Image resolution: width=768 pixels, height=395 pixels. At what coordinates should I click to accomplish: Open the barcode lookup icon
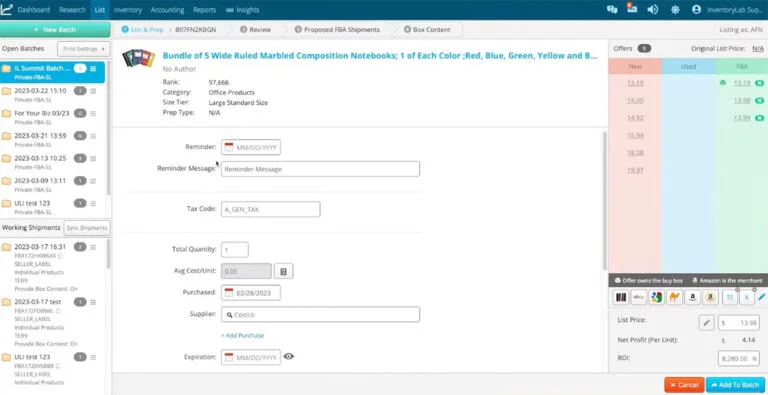tap(621, 297)
